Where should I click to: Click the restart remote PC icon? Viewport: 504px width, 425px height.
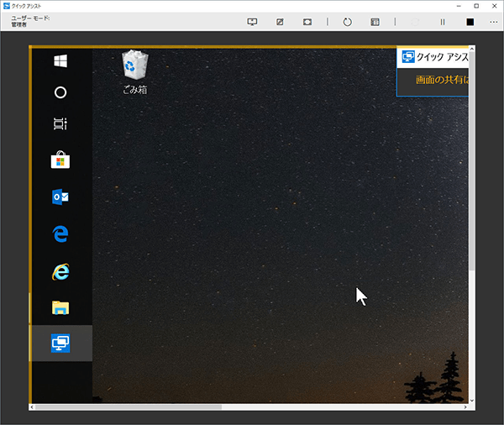coord(348,22)
